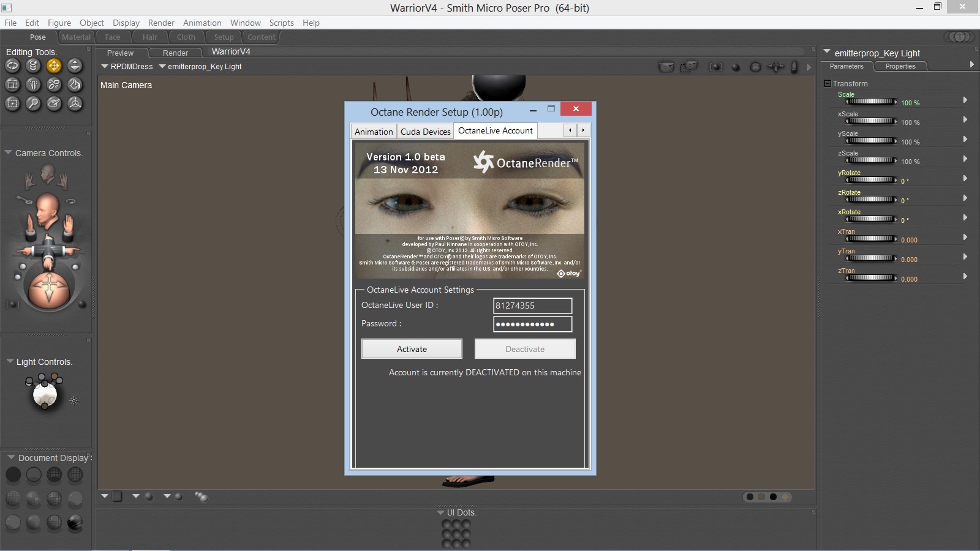Switch to the Material room tab
The image size is (980, 551).
(76, 37)
